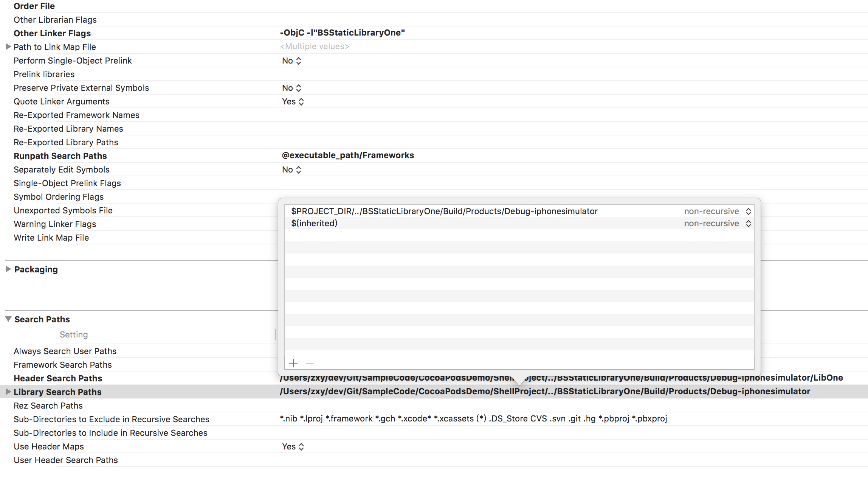Open recursion stepper for $PROJECT_DIR path
Viewport: 868px width, 482px height.
[748, 211]
